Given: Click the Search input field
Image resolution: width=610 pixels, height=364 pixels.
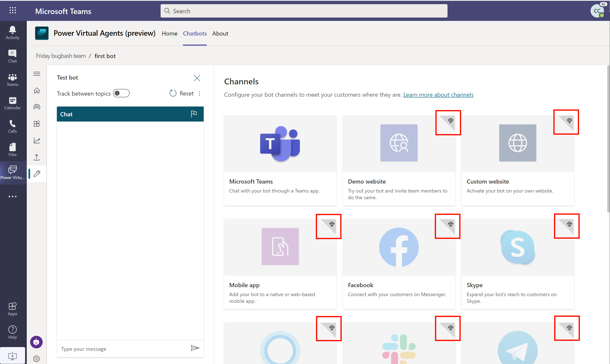Looking at the screenshot, I should pos(303,11).
